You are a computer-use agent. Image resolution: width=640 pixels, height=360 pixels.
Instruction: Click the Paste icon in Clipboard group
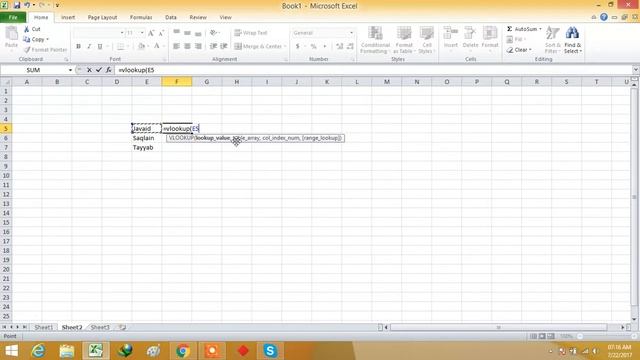pyautogui.click(x=11, y=33)
